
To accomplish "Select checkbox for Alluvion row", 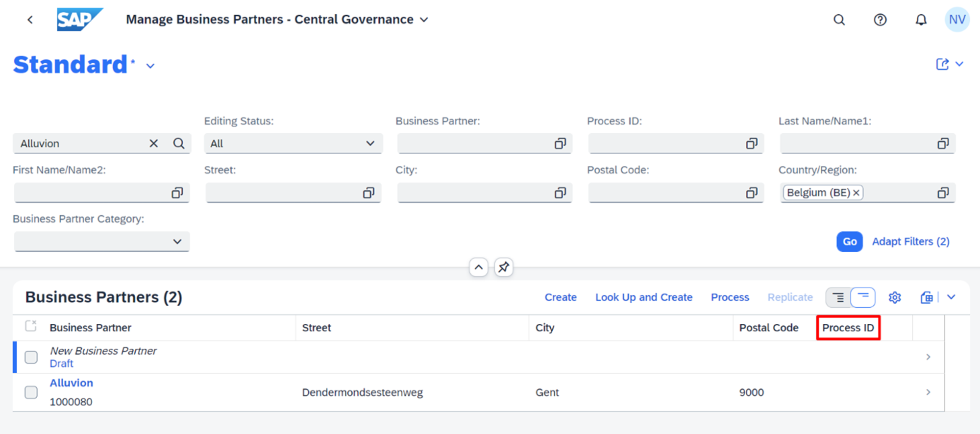I will coord(31,392).
